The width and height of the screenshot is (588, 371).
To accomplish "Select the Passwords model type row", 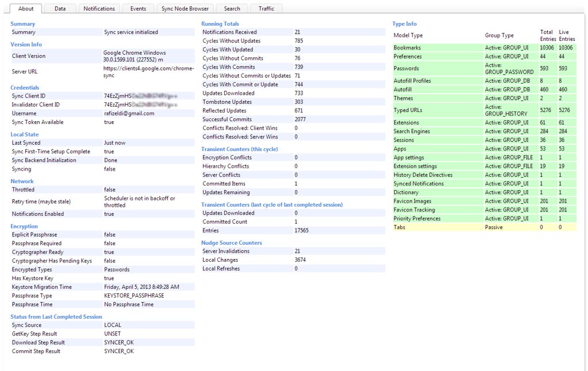I will (x=485, y=68).
